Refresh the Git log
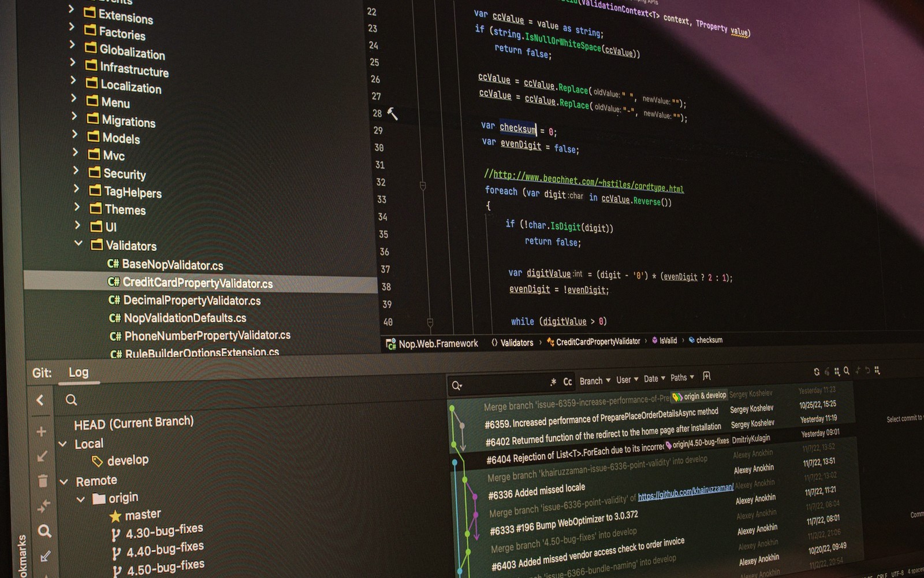 816,372
